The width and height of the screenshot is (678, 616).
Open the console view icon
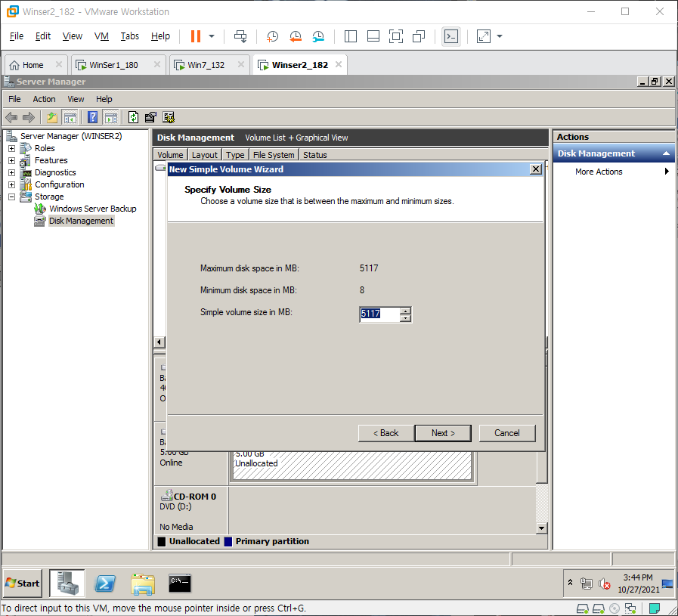click(x=451, y=36)
